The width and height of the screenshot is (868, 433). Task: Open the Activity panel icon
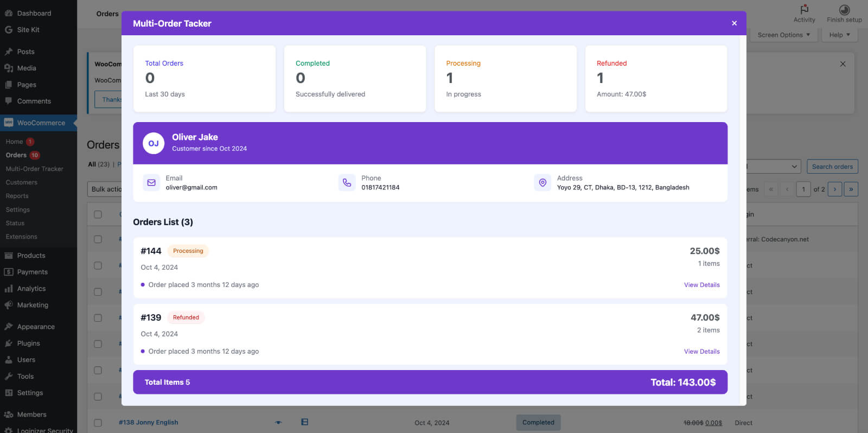click(x=804, y=10)
